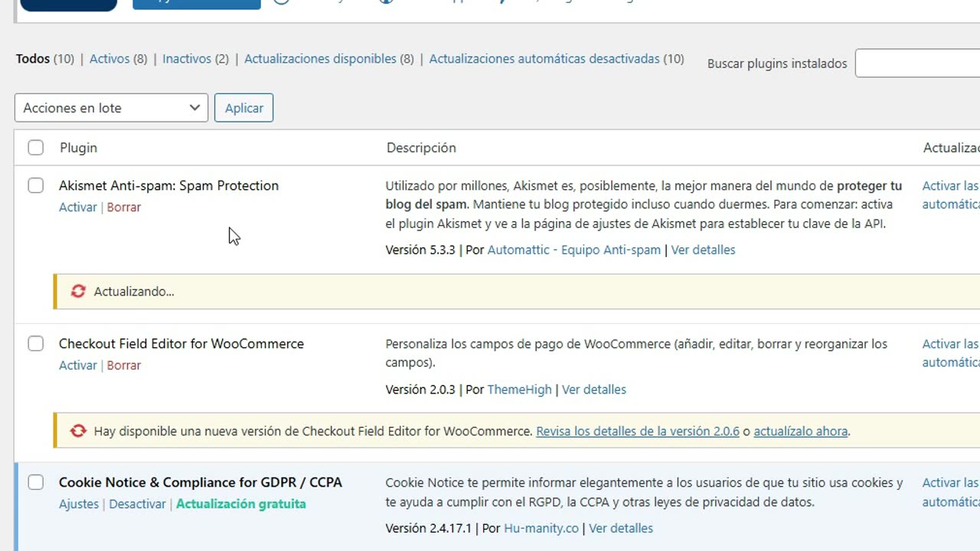Click the 'Versión 2.0.3' text
This screenshot has width=980, height=551.
pyautogui.click(x=420, y=390)
